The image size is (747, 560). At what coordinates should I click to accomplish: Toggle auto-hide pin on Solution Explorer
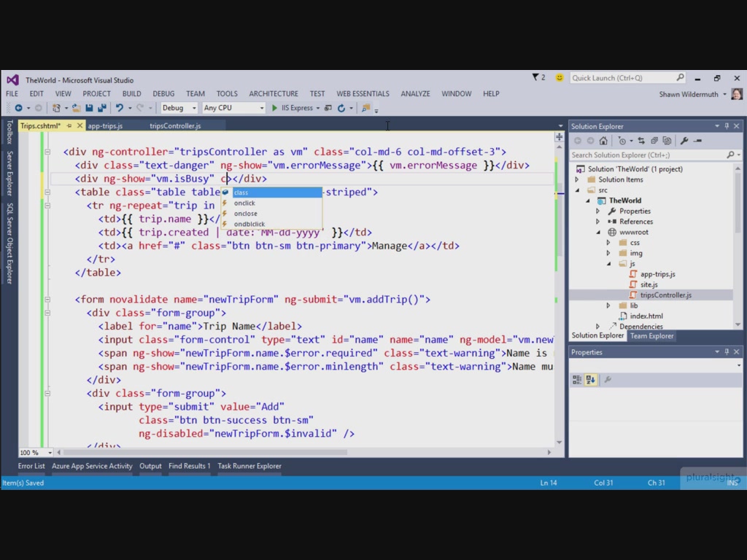coord(727,126)
